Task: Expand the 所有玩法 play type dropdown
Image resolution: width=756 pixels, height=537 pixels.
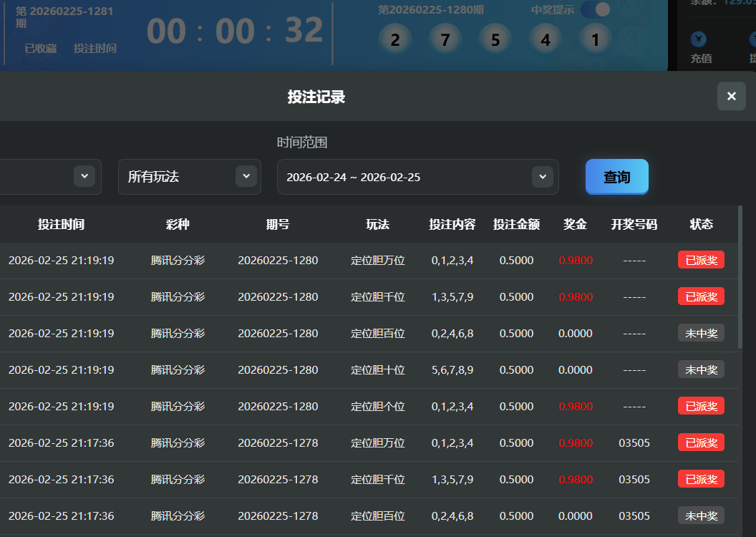Action: [x=189, y=177]
